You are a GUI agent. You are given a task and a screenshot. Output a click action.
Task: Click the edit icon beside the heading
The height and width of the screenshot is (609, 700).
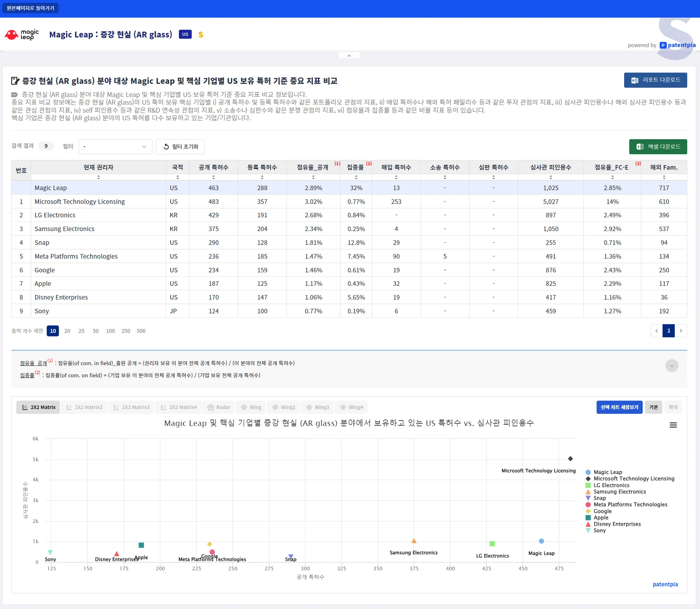pyautogui.click(x=15, y=81)
